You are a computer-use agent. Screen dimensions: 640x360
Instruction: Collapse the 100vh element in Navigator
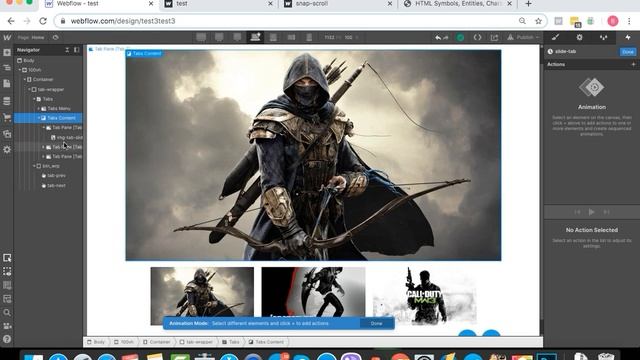tap(20, 70)
